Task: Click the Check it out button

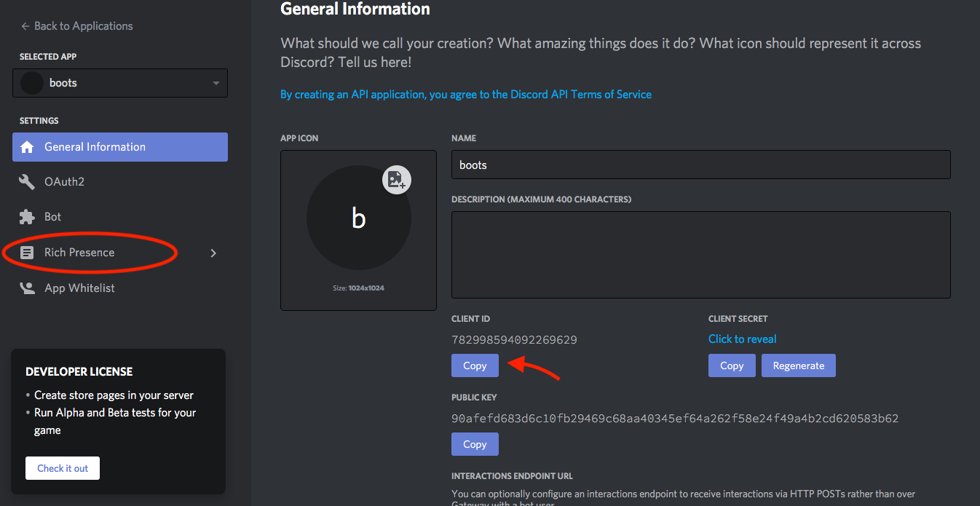Action: [63, 468]
